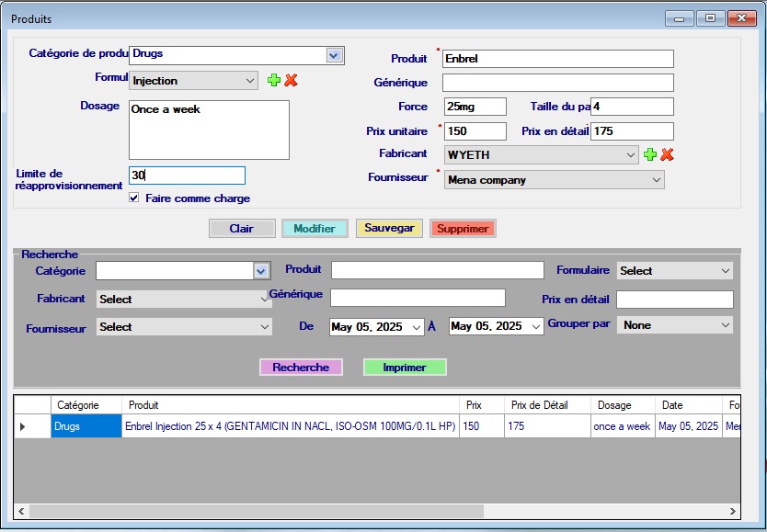Click green plus icon beside Injection formula
Image resolution: width=767 pixels, height=532 pixels.
pos(273,81)
